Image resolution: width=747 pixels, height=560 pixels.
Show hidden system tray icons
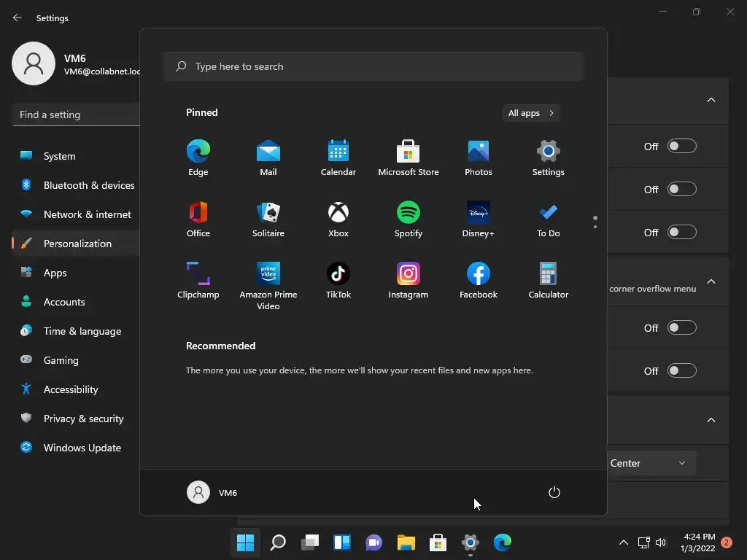[623, 542]
